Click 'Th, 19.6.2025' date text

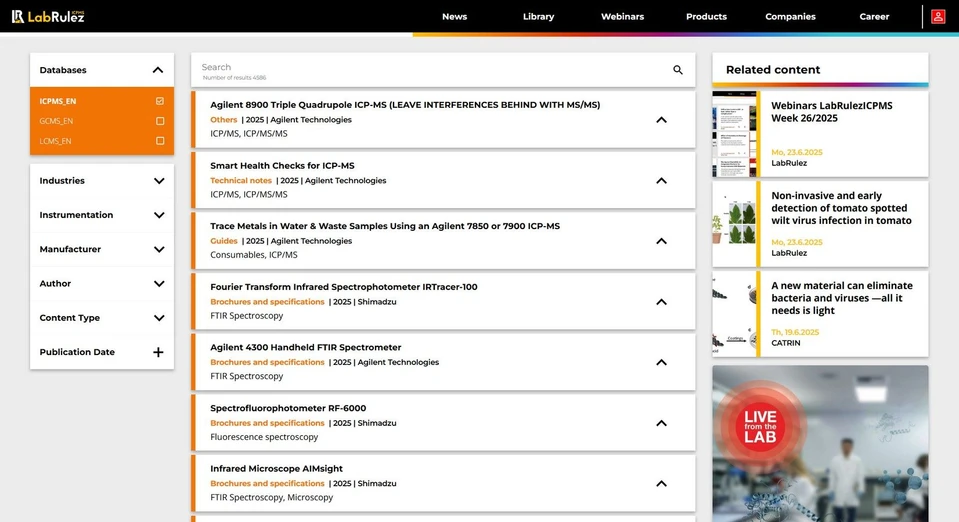pyautogui.click(x=794, y=332)
